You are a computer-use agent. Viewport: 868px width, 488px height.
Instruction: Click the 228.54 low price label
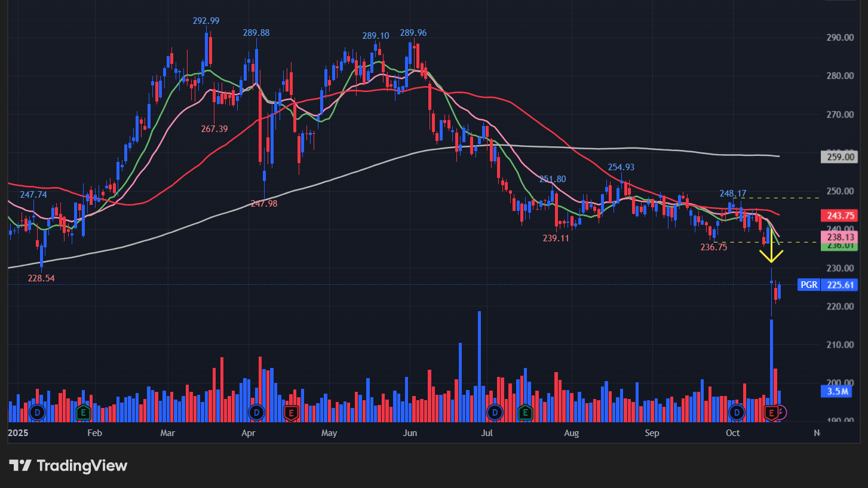pyautogui.click(x=41, y=278)
